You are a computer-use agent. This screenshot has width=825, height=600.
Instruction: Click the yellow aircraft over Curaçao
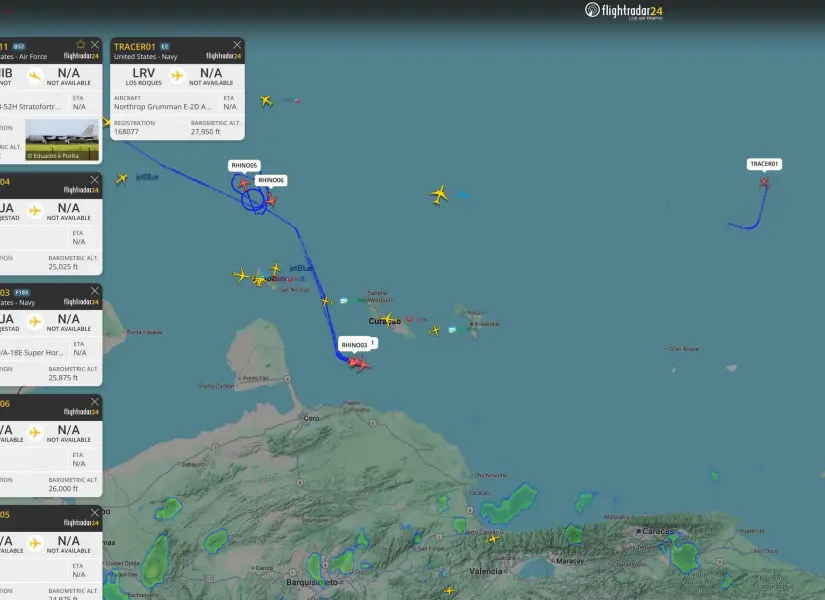387,319
